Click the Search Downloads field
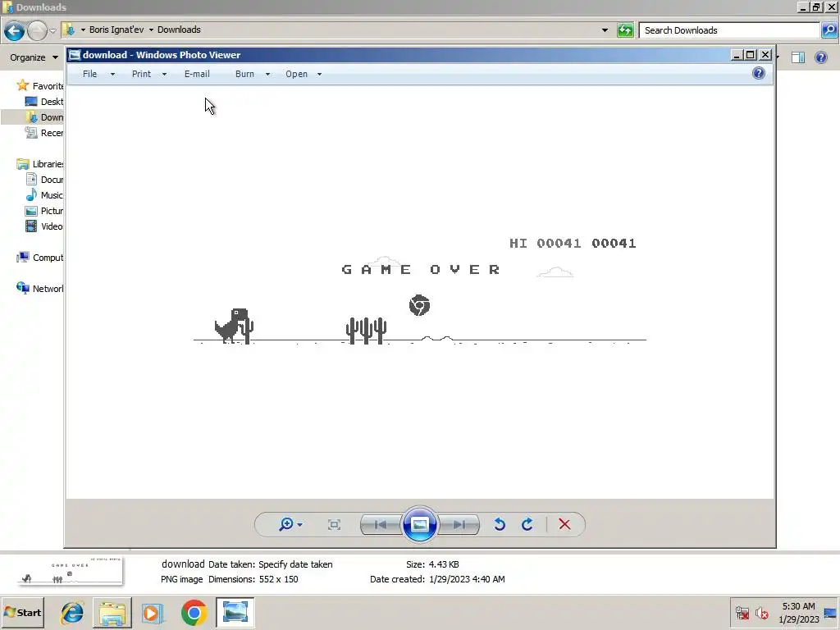Image resolution: width=840 pixels, height=630 pixels. coord(731,30)
